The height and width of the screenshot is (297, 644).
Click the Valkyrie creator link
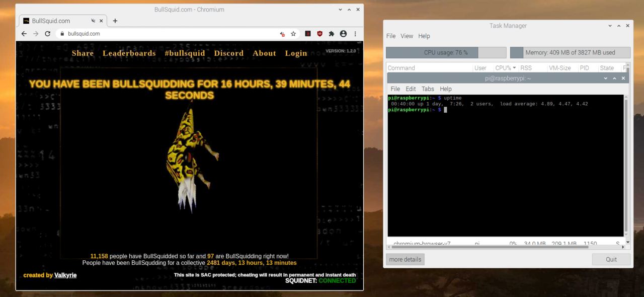click(65, 275)
